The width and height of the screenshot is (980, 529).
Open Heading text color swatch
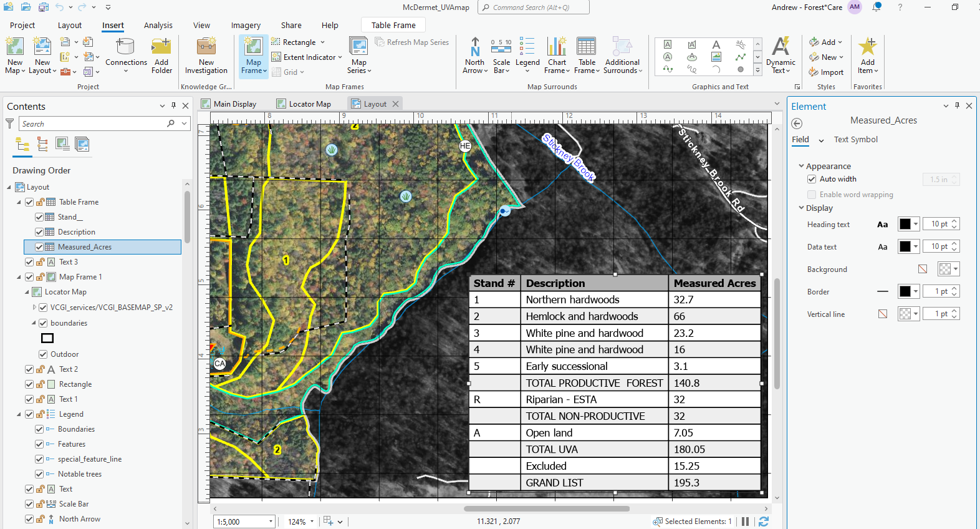tap(905, 225)
